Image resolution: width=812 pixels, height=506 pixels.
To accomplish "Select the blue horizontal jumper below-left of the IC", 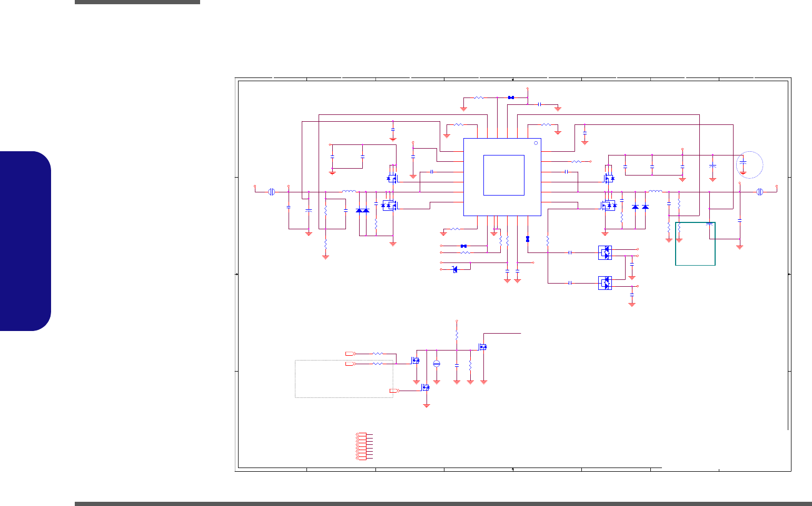I will [463, 246].
